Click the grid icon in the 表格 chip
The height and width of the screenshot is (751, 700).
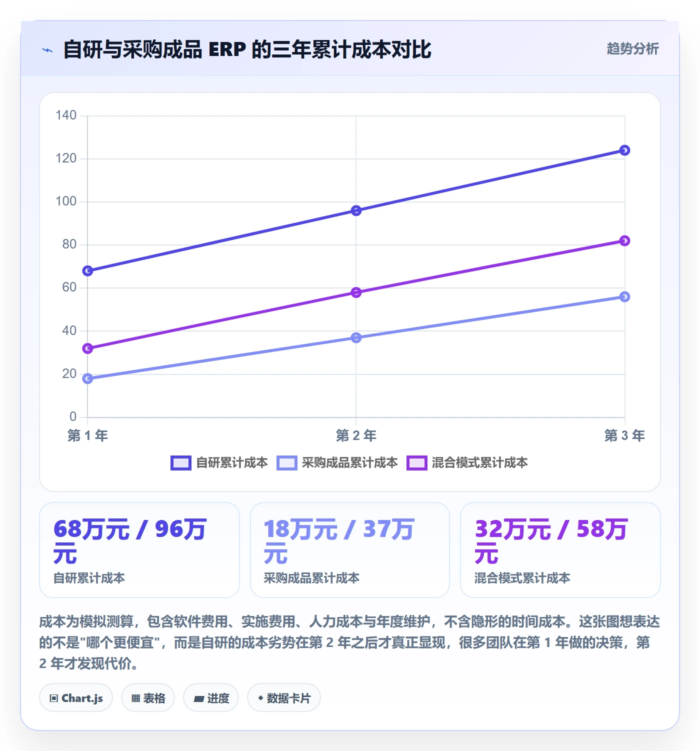click(135, 698)
